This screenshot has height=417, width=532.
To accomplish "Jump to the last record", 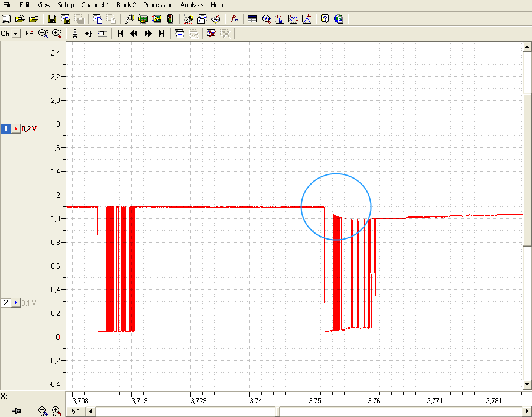I will click(x=161, y=34).
